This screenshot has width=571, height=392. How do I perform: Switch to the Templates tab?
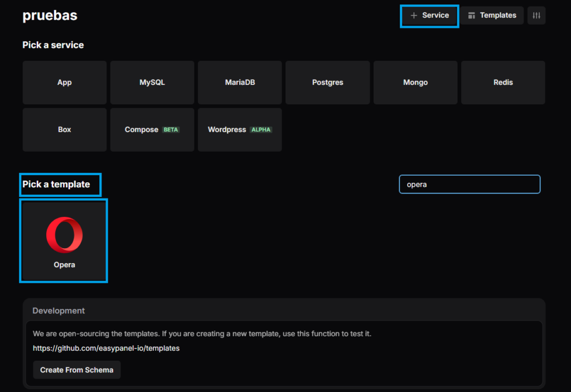[x=497, y=16]
